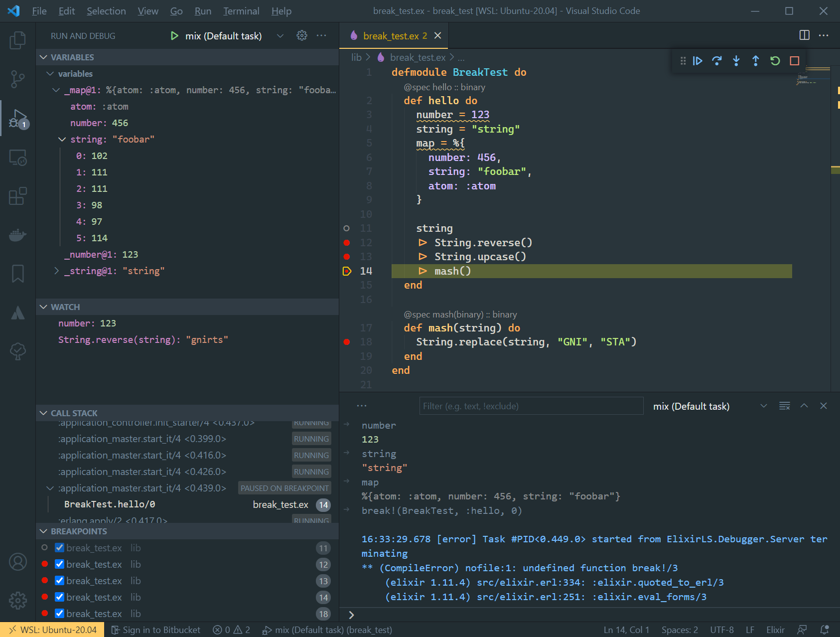Image resolution: width=840 pixels, height=637 pixels.
Task: Click Step Into in the debug toolbar
Action: click(736, 61)
